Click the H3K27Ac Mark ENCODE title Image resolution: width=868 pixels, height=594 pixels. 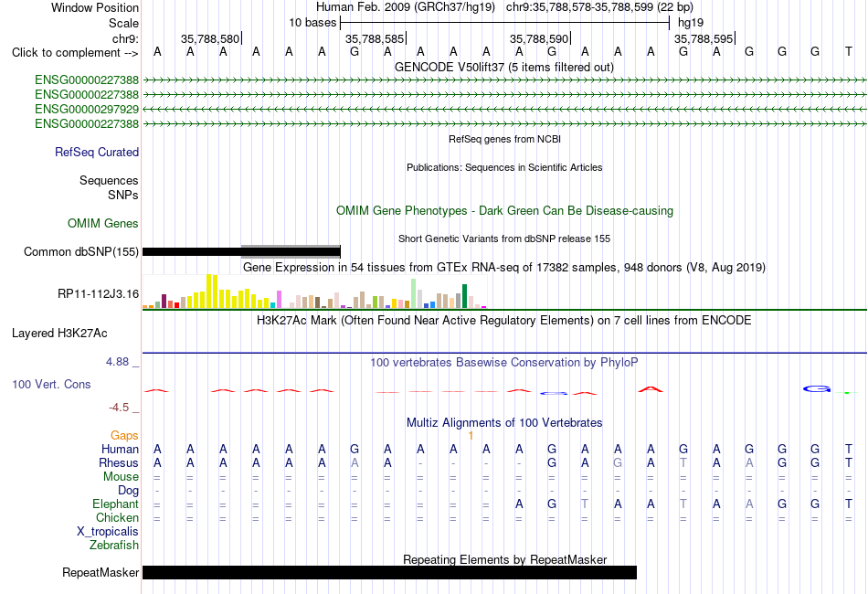pos(504,321)
